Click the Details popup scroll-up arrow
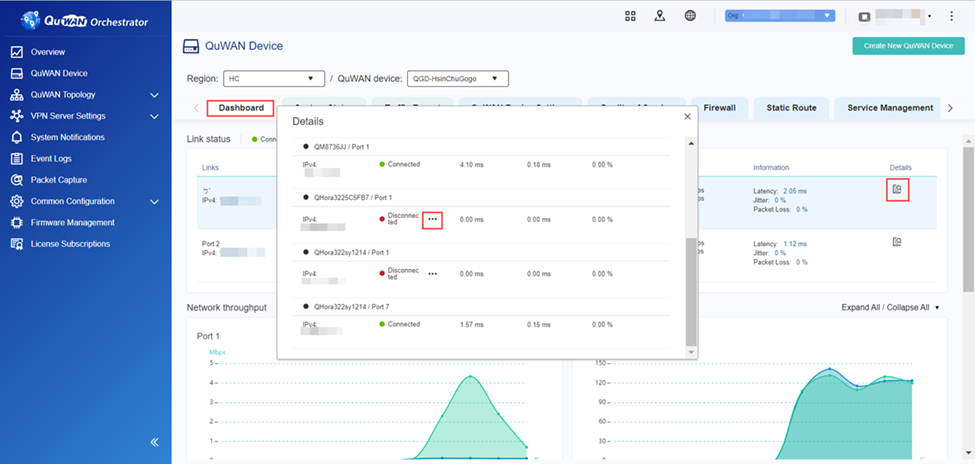 pos(691,143)
